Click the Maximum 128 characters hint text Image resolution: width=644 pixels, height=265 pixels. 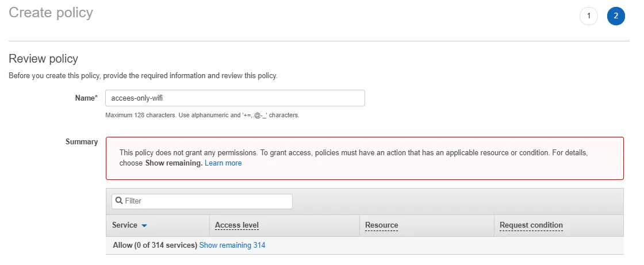(202, 115)
